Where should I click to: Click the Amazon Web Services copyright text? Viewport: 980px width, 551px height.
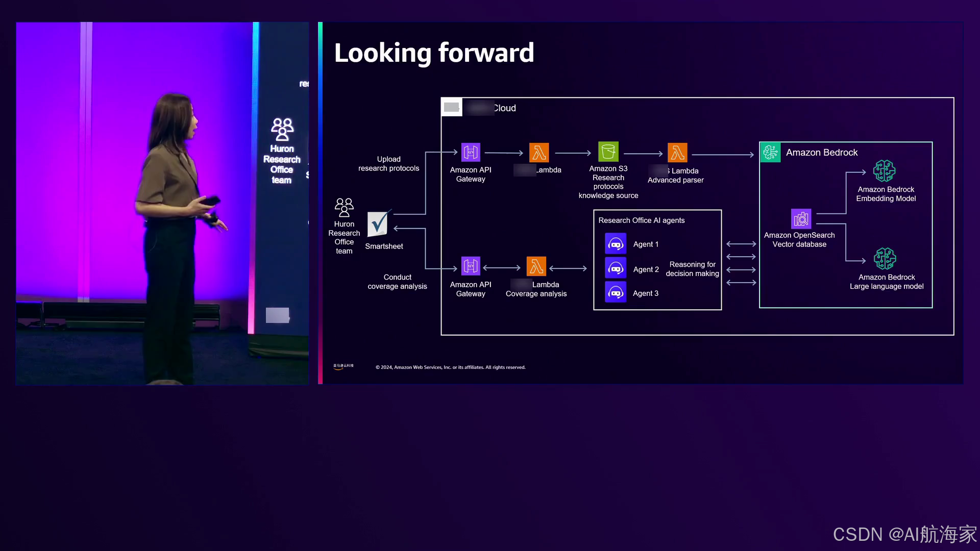coord(450,367)
